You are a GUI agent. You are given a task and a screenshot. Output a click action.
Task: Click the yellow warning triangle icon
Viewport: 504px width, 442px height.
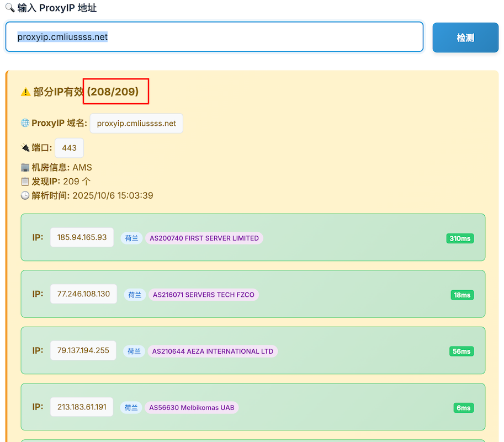coord(25,92)
